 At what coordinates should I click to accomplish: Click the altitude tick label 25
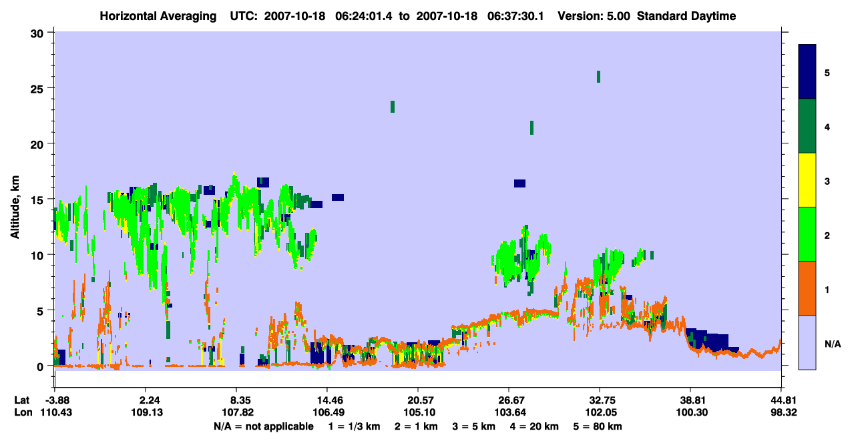39,88
